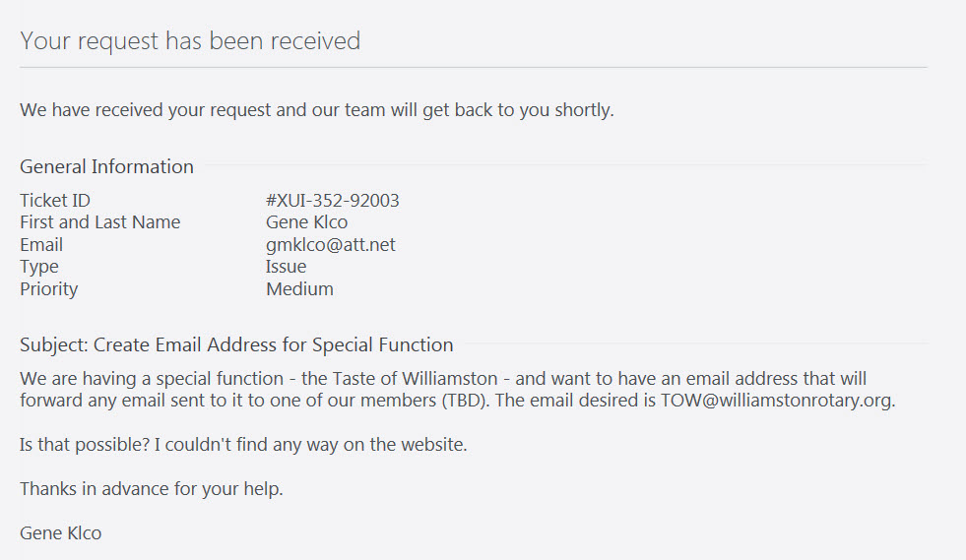Click the signature 'Gene Klco' at the bottom of the message
The image size is (966, 560).
[x=60, y=533]
